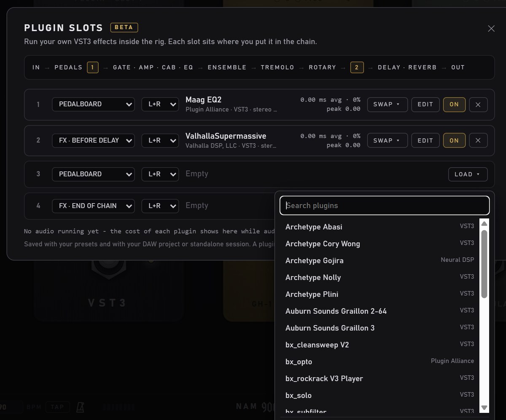Viewport: 506px width, 420px height.
Task: Open SWAP menu for ValhallaSupermassive
Action: (x=388, y=141)
